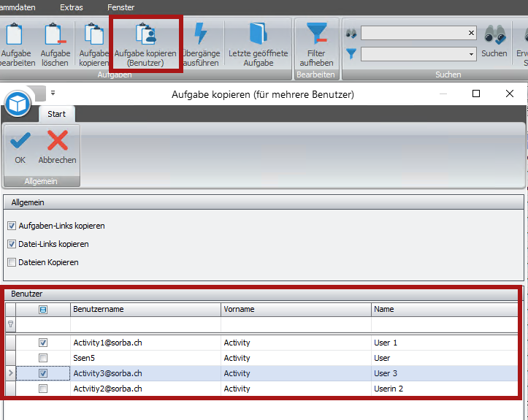
Task: Click the blue cube application button
Action: click(18, 104)
